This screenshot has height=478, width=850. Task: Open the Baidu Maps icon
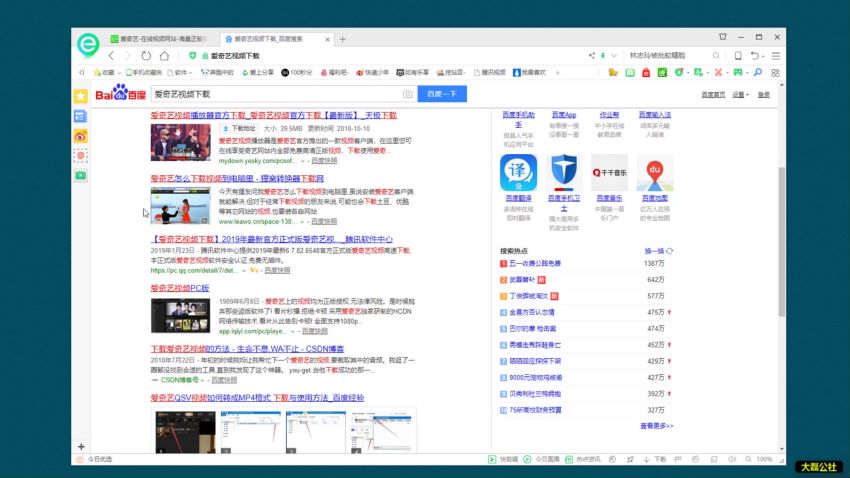(655, 172)
